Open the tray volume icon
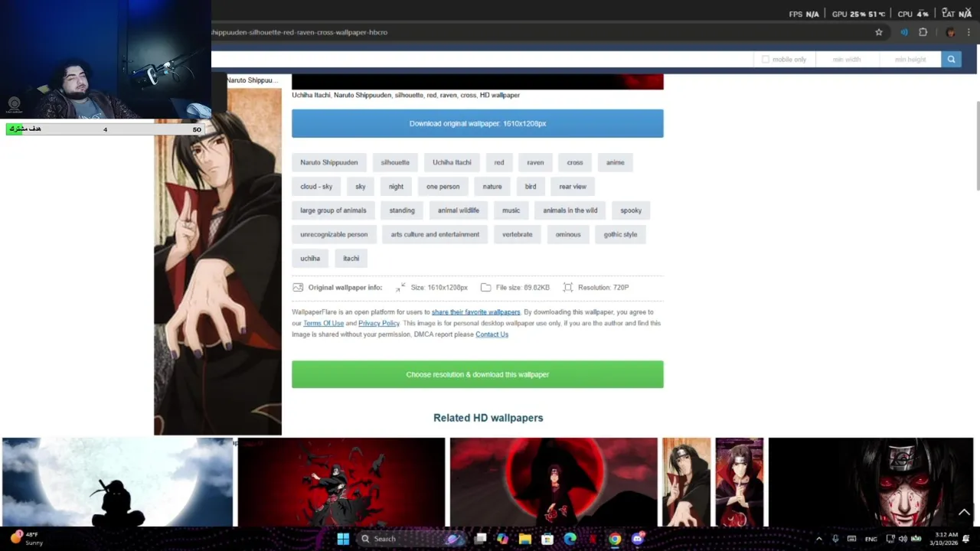980x551 pixels. [903, 539]
